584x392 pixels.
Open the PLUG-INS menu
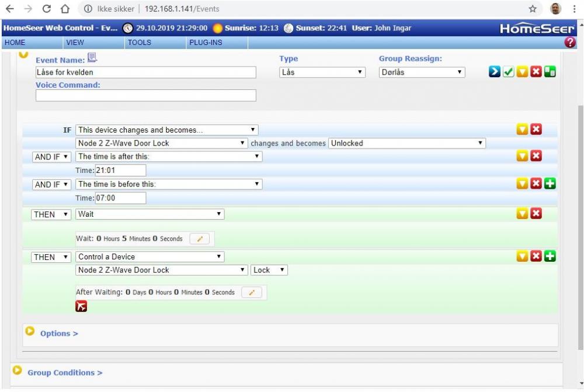click(x=206, y=43)
